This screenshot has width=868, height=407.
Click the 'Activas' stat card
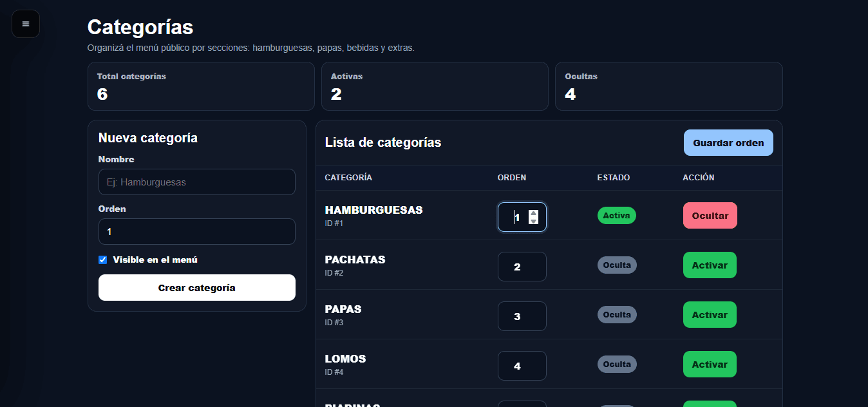(435, 86)
